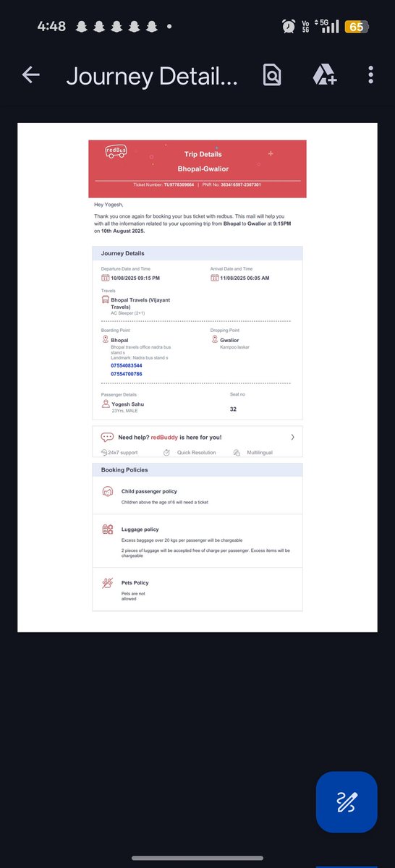
Task: Select Pets Policy title
Action: click(x=135, y=582)
